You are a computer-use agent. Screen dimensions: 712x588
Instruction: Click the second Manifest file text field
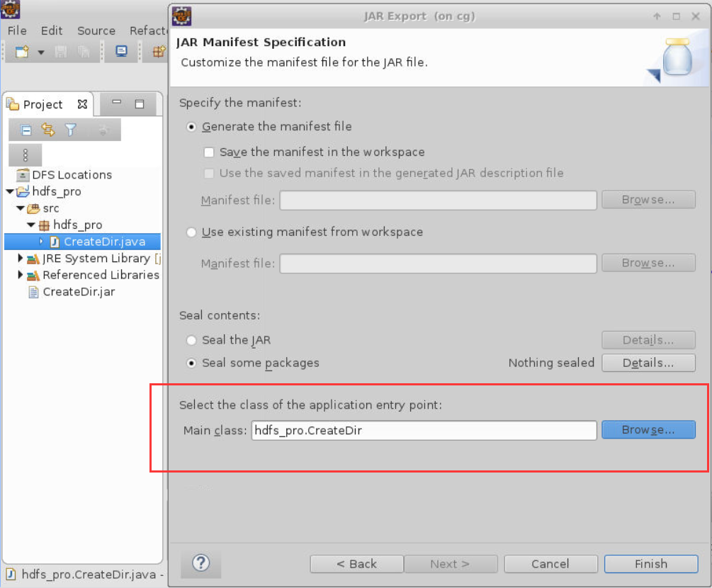coord(438,264)
